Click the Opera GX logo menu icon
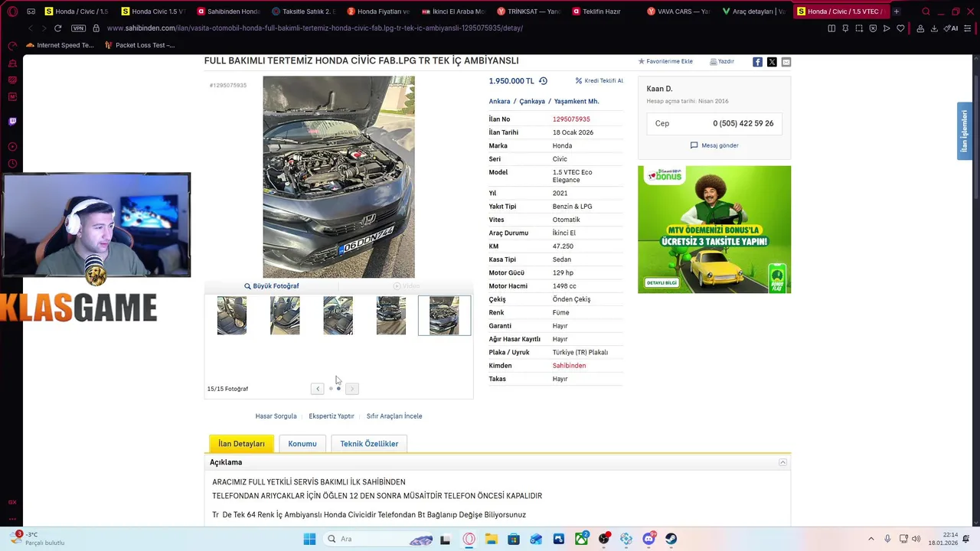Image resolution: width=980 pixels, height=551 pixels. 12,11
